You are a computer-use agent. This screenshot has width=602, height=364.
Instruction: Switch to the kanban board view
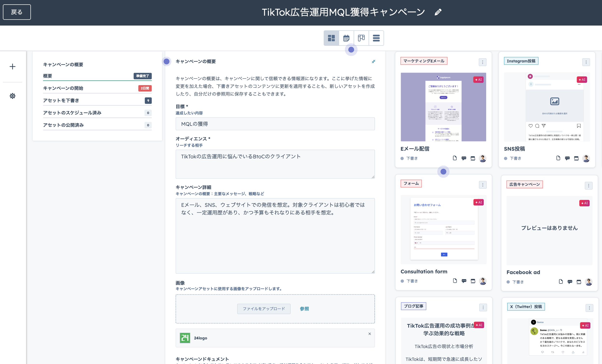(x=361, y=38)
